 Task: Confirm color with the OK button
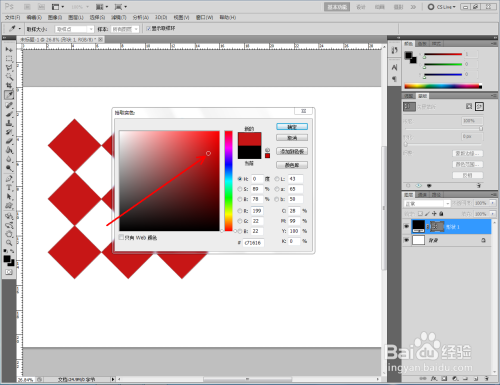click(x=292, y=127)
